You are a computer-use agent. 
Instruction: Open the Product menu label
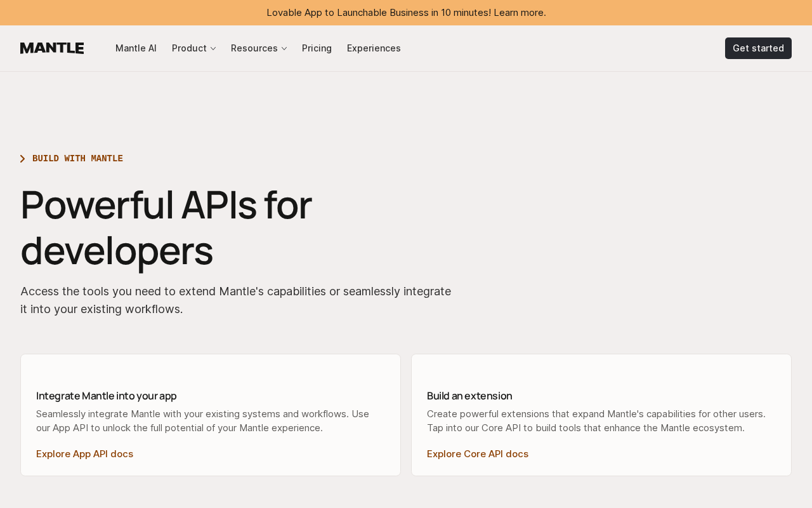(189, 48)
